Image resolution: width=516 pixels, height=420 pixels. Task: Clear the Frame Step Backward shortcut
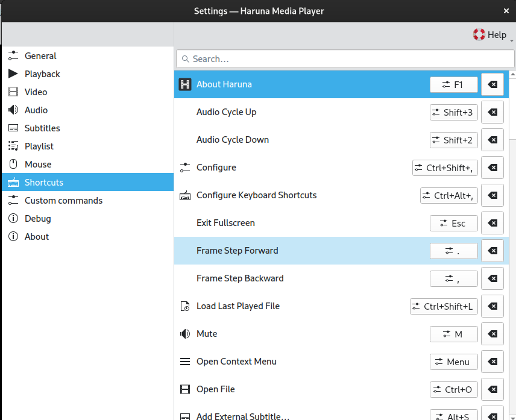tap(492, 278)
